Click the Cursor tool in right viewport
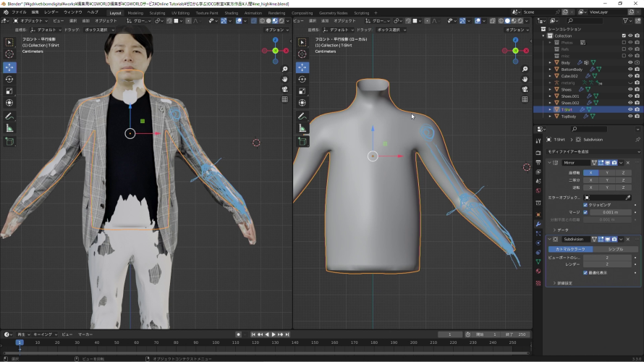Image resolution: width=644 pixels, height=362 pixels. pos(302,54)
